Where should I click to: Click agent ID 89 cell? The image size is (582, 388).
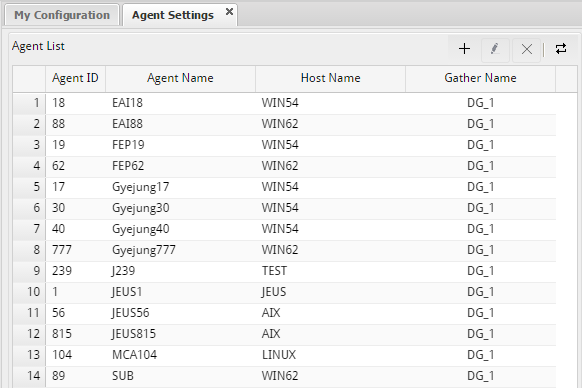coord(76,376)
